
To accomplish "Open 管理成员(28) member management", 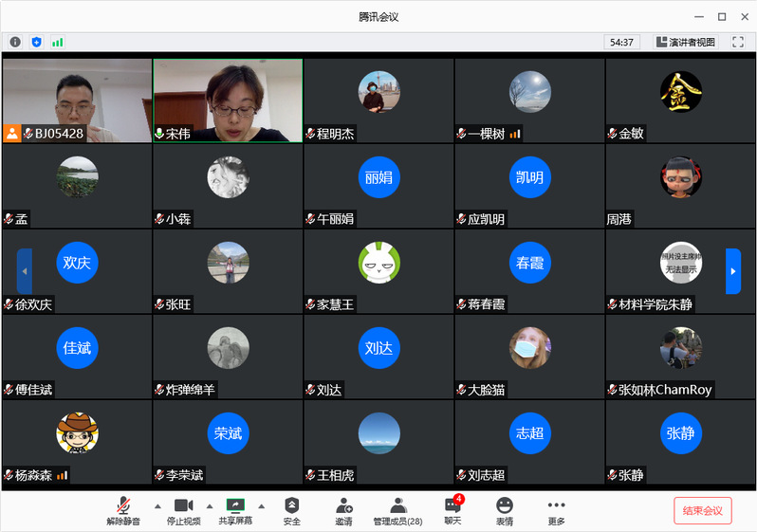I will 397,510.
